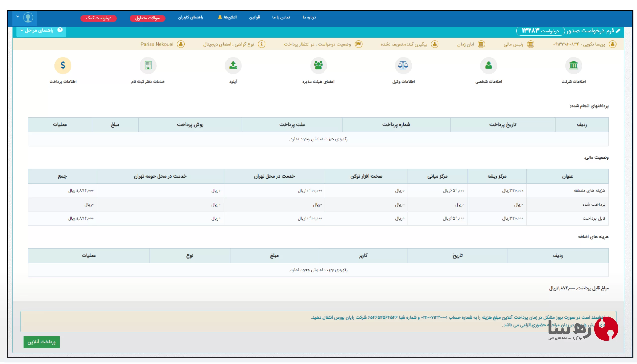Open the درباره ما menu item
The height and width of the screenshot is (364, 637).
tap(309, 17)
